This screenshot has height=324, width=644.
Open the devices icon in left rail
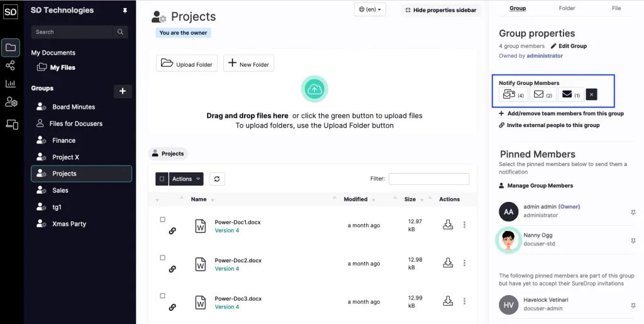(x=11, y=124)
